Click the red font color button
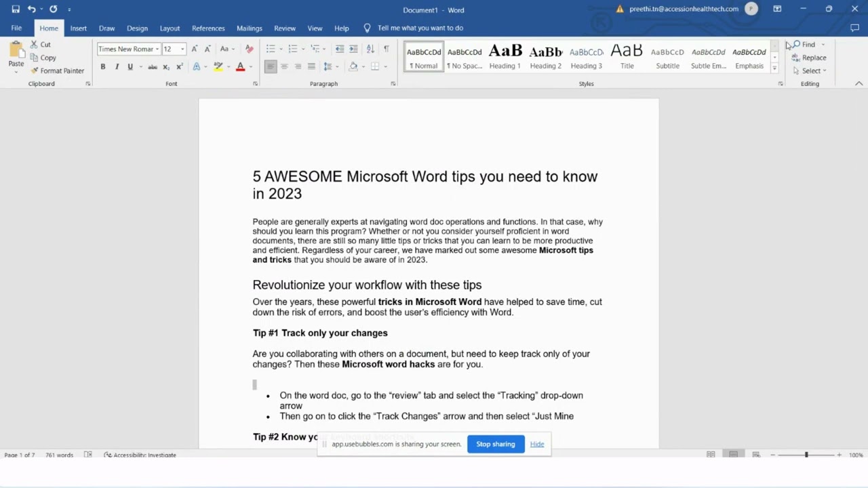This screenshot has width=868, height=488. [x=240, y=66]
